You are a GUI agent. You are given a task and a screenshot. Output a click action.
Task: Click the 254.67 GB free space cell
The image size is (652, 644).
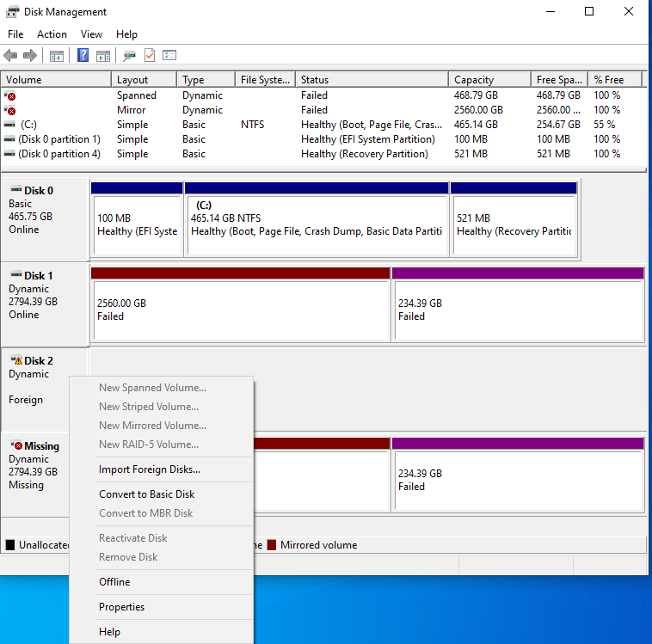558,125
